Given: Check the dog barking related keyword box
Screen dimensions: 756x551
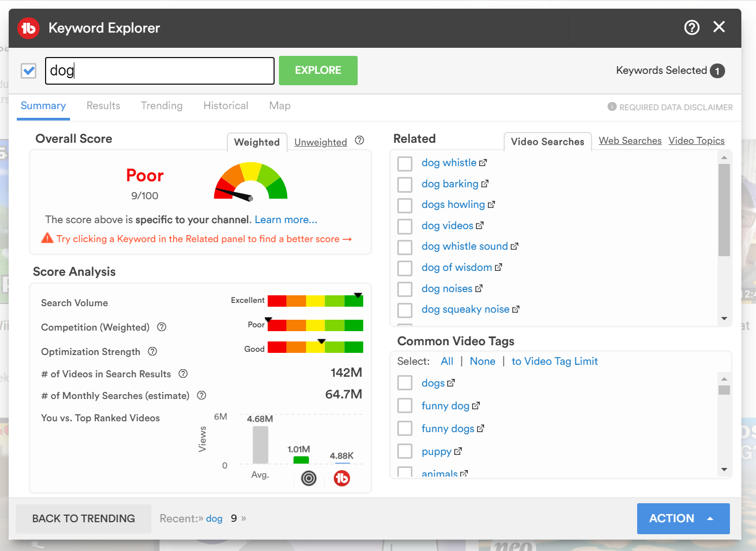Looking at the screenshot, I should (405, 184).
